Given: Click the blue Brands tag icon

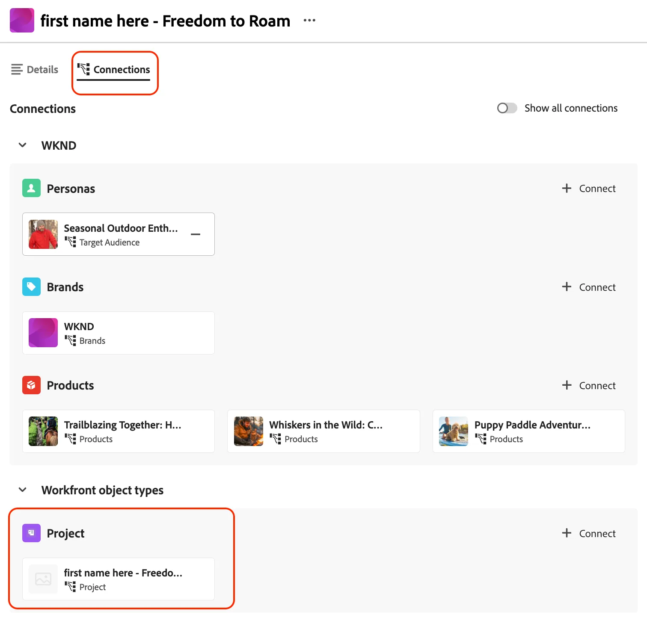Looking at the screenshot, I should coord(31,287).
